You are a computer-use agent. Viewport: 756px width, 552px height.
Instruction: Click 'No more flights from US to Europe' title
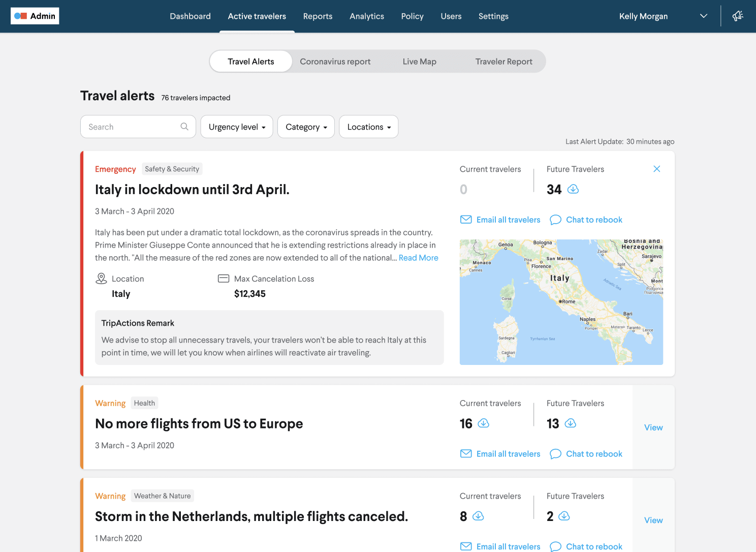coord(199,423)
